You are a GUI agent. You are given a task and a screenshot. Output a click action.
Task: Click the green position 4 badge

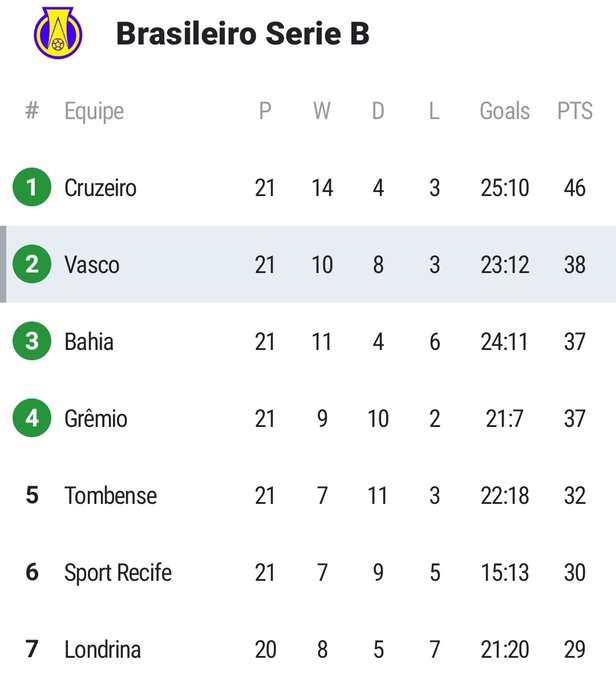[x=32, y=418]
